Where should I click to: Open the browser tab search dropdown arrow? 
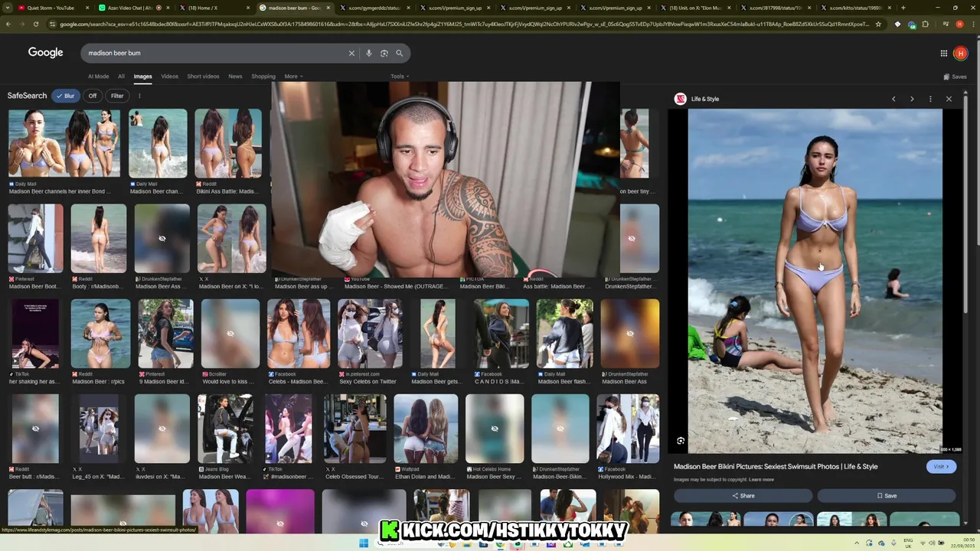[x=7, y=8]
